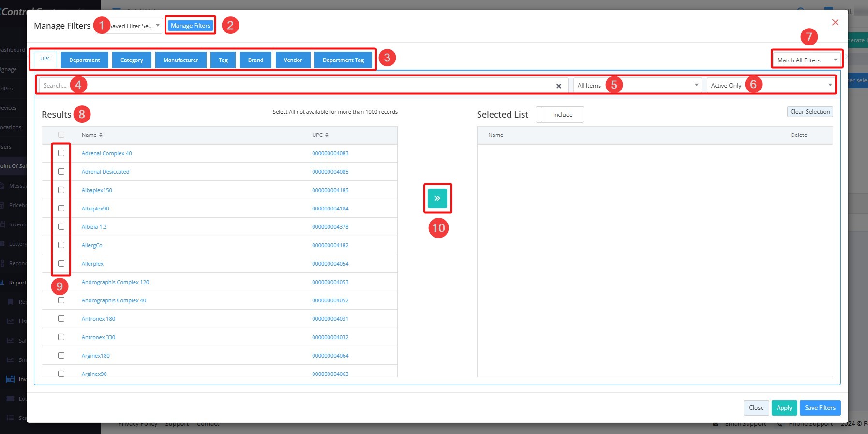Tick the checkbox for Adrenal Desiccated

(61, 171)
